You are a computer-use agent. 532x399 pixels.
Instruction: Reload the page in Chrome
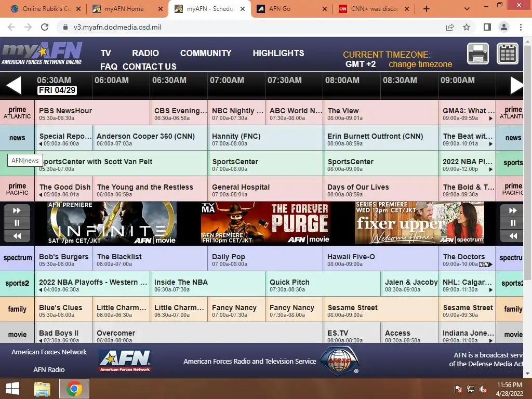click(x=45, y=27)
